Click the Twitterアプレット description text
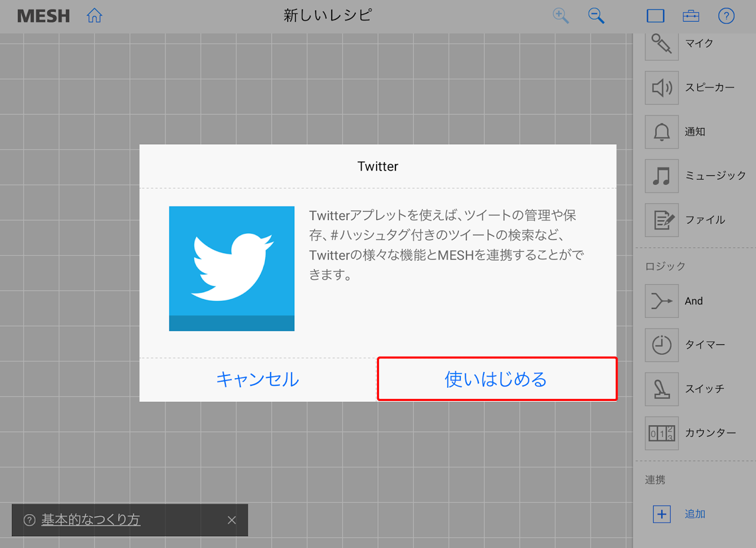The image size is (756, 548). (x=447, y=245)
